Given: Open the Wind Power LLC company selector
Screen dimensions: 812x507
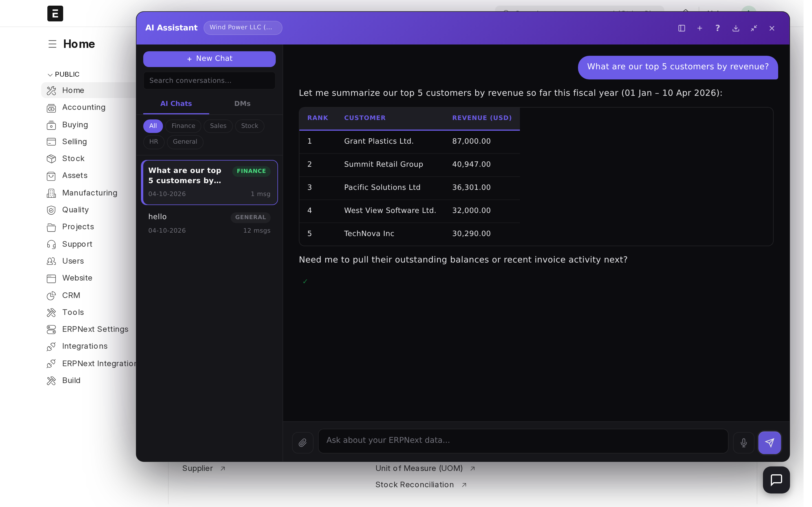Looking at the screenshot, I should coord(242,28).
